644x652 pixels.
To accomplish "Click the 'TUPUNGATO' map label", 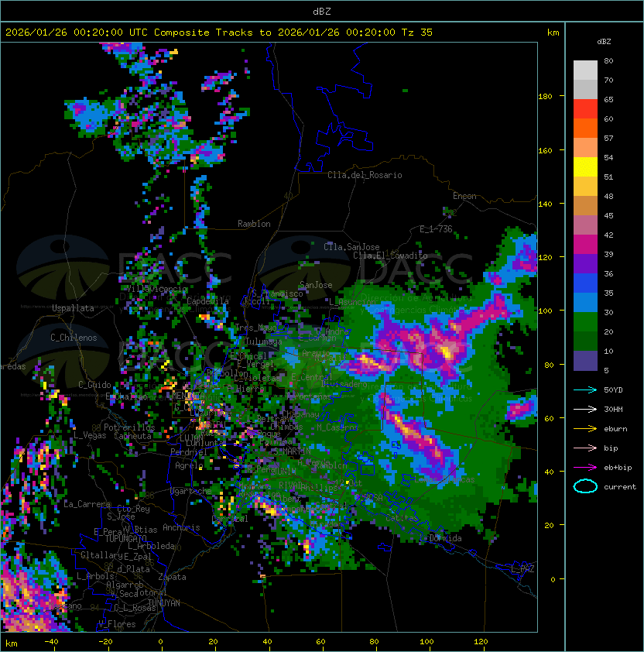I will [125, 539].
